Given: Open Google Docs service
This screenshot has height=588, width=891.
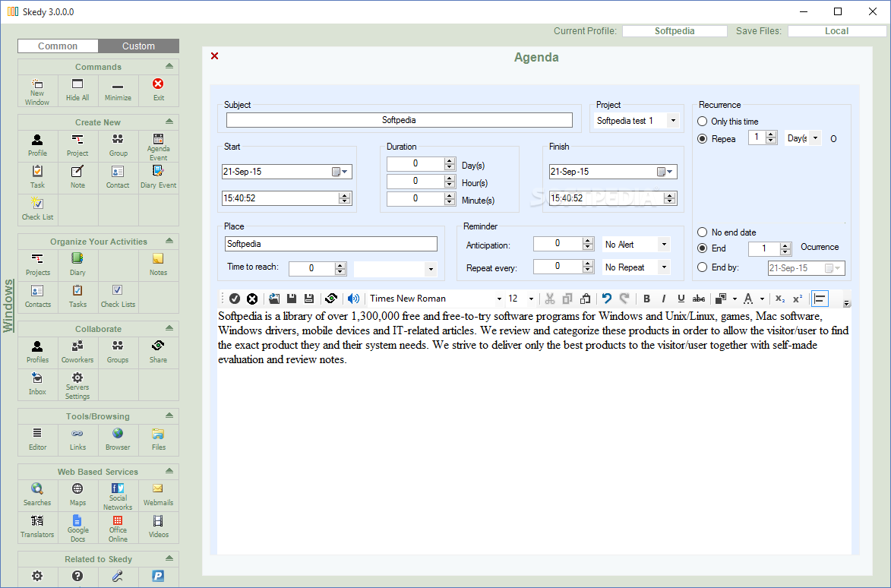Looking at the screenshot, I should (77, 527).
